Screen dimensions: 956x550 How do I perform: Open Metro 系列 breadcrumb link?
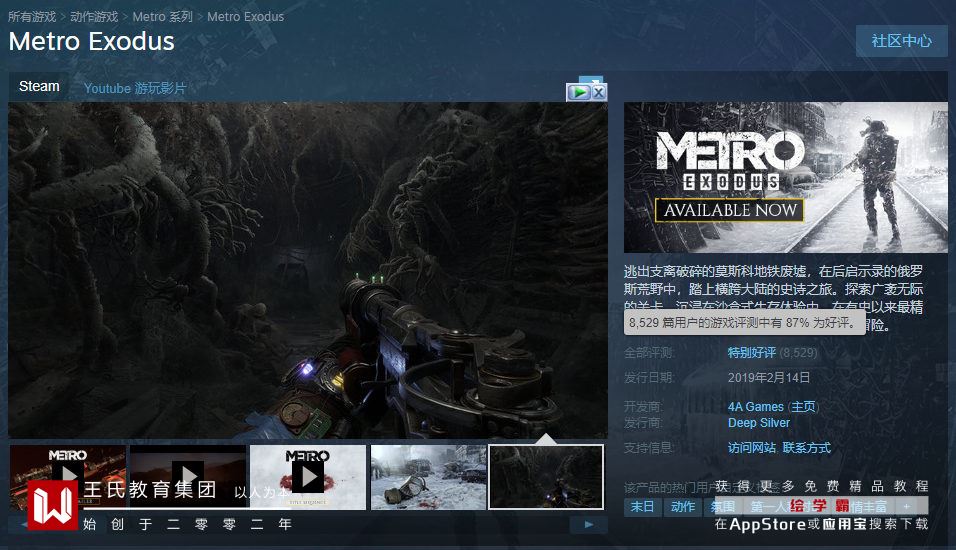tap(162, 16)
